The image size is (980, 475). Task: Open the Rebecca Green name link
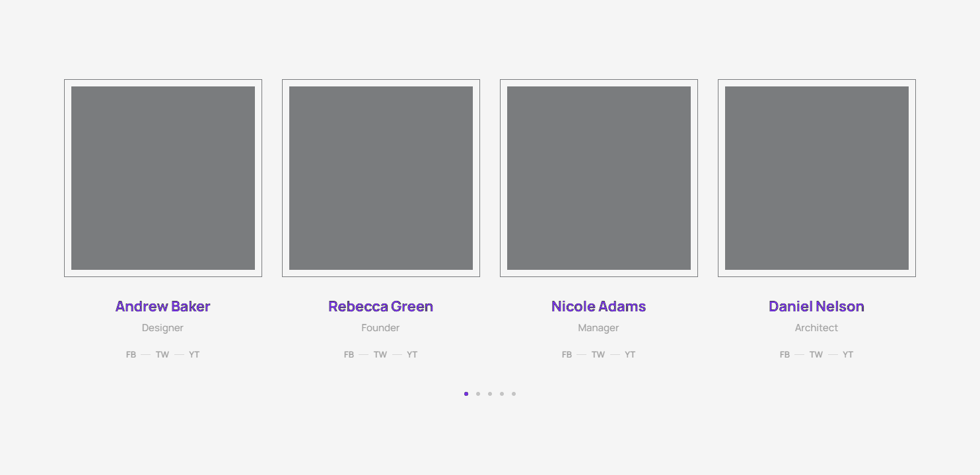380,306
